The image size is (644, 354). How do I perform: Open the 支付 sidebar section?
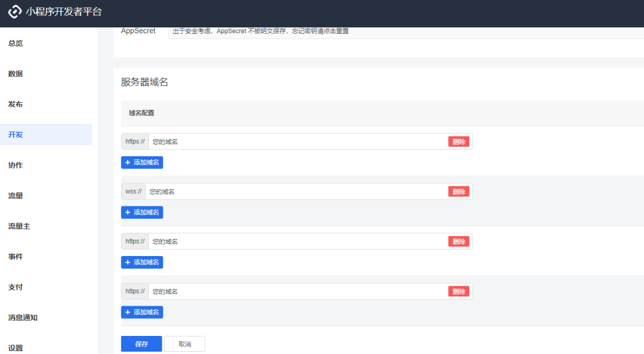16,287
